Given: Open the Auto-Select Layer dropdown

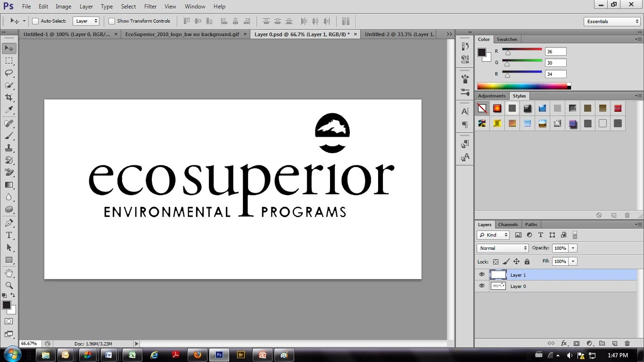Looking at the screenshot, I should [86, 21].
